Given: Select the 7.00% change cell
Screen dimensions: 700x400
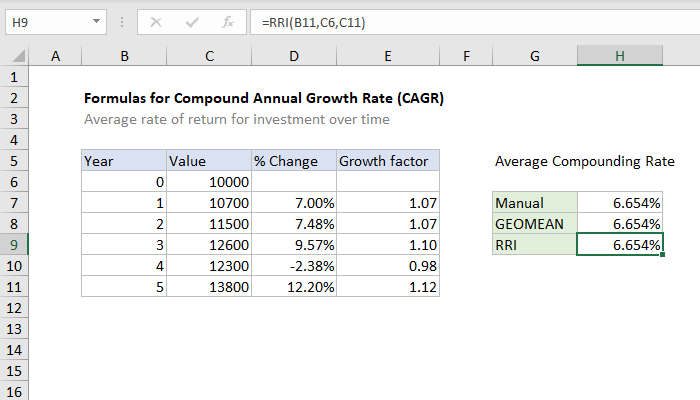Looking at the screenshot, I should click(294, 203).
